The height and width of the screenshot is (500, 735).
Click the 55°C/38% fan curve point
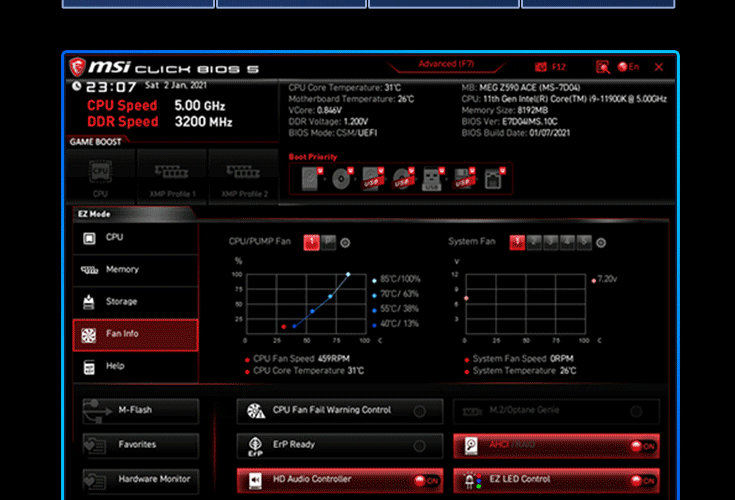(x=312, y=311)
